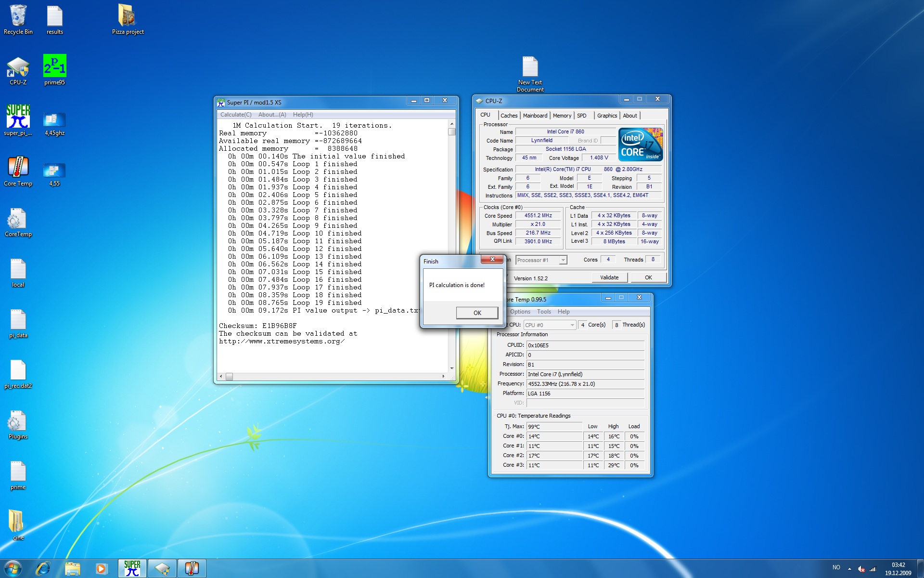Close the Finish dialog with X

[492, 259]
